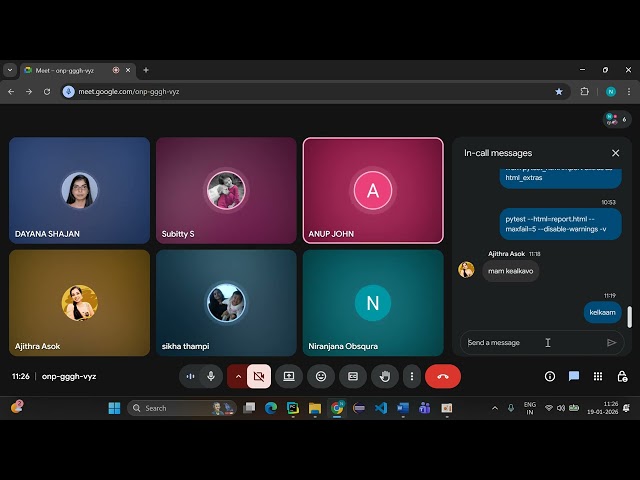Open host controls lock icon
The image size is (640, 480).
click(x=622, y=376)
